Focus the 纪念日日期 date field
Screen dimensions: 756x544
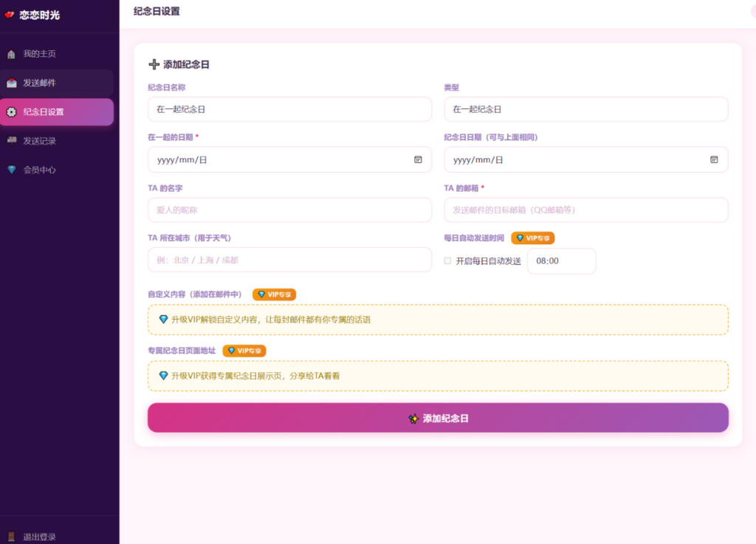[x=585, y=159]
